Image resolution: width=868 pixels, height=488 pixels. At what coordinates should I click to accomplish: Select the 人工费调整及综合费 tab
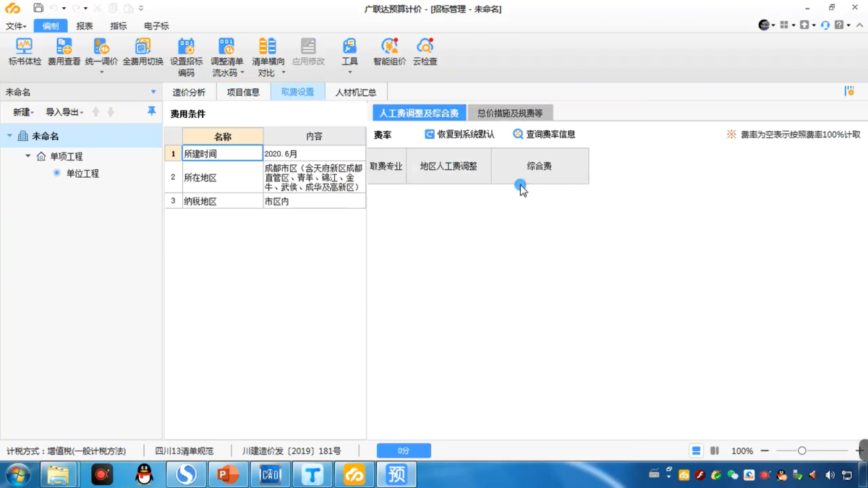pyautogui.click(x=419, y=113)
